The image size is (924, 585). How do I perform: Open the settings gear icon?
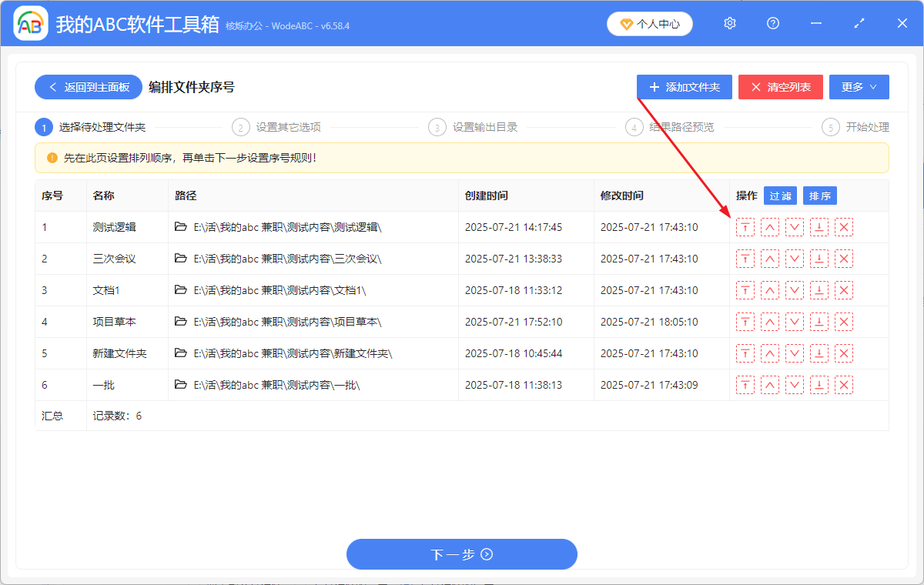click(730, 24)
